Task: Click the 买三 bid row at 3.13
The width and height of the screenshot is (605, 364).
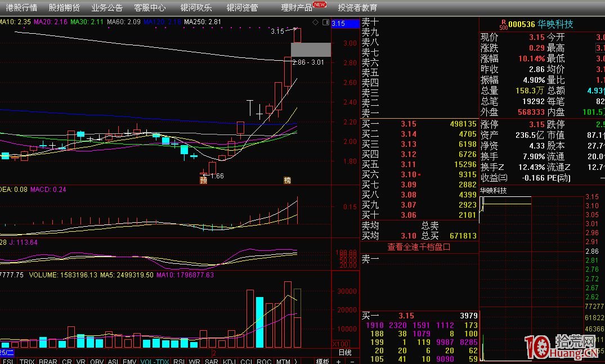Action: tap(419, 144)
